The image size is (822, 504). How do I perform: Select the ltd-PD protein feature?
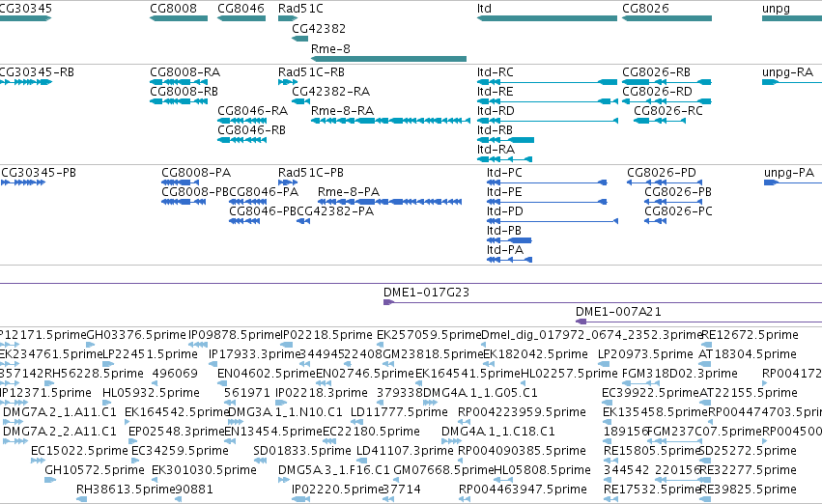553,222
